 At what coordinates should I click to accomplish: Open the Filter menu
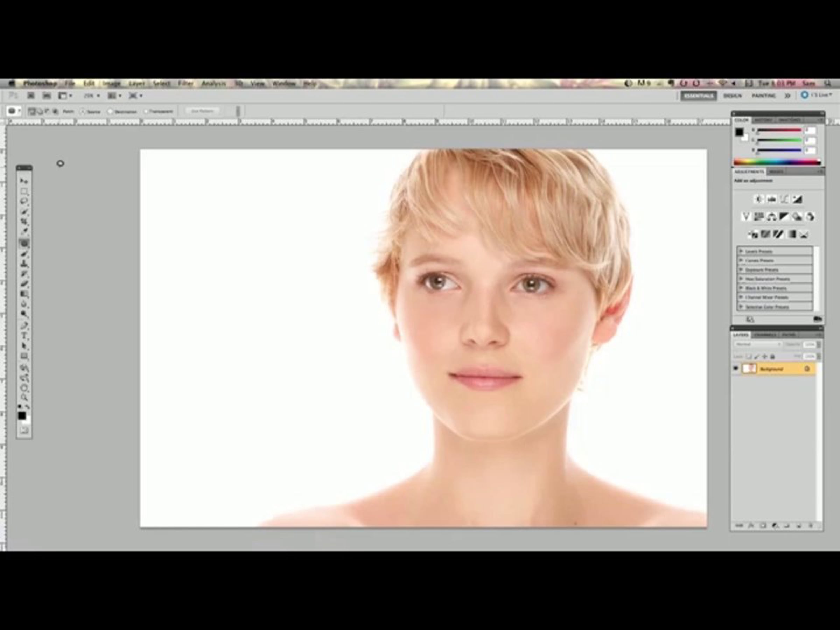[185, 84]
